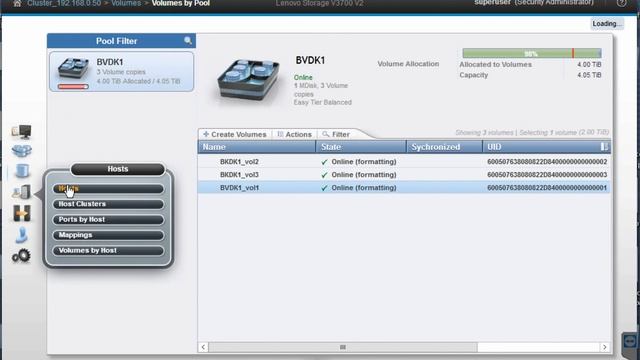This screenshot has width=640, height=360.
Task: Click the Volume Allocation capacity bar
Action: click(532, 53)
